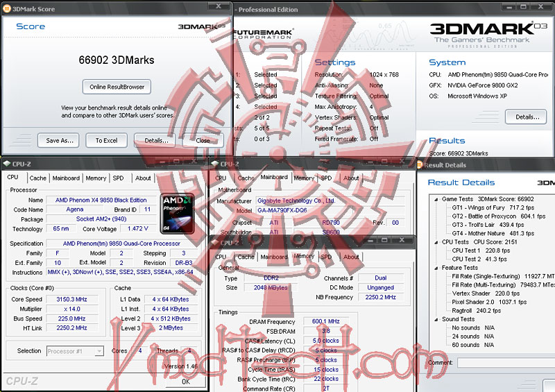Click OK in left CPU-Z window
Image resolution: width=555 pixels, height=392 pixels.
(x=186, y=382)
